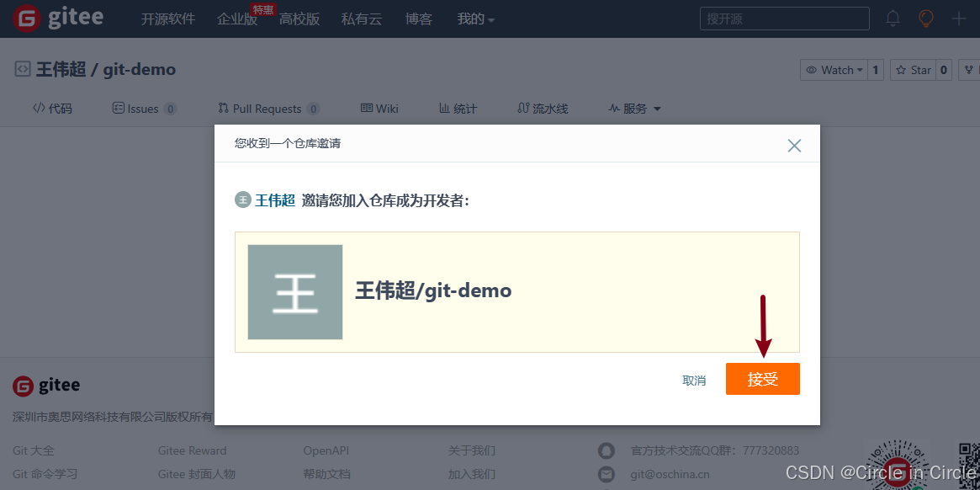
Task: Click the Gitee logo in header
Action: pos(58,19)
